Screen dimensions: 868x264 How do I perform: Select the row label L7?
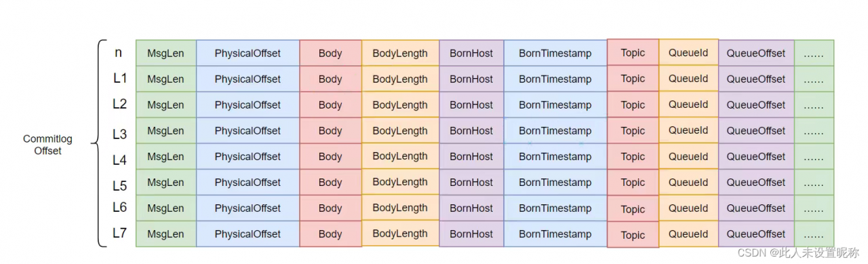[119, 233]
